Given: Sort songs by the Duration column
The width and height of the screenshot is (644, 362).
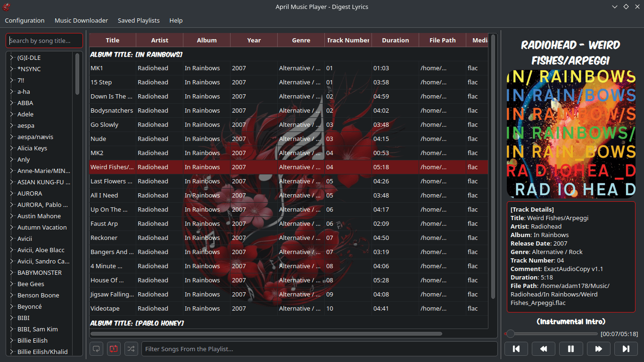Looking at the screenshot, I should [395, 40].
